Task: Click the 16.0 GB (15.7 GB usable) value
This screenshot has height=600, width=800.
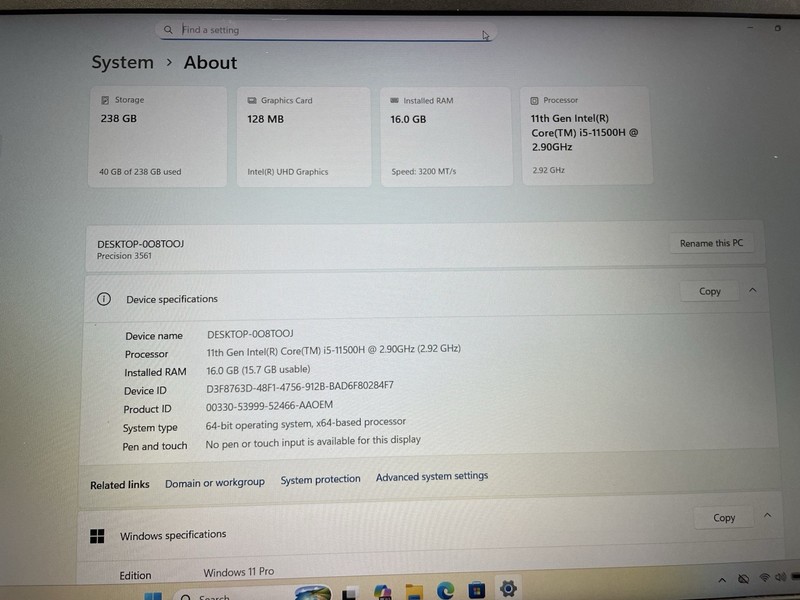Action: click(258, 370)
